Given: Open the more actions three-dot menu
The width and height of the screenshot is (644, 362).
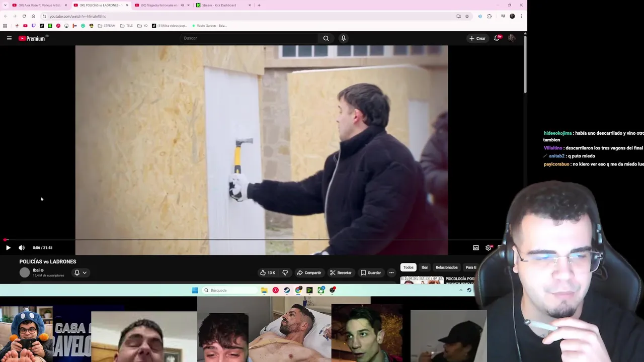Looking at the screenshot, I should pos(391,273).
